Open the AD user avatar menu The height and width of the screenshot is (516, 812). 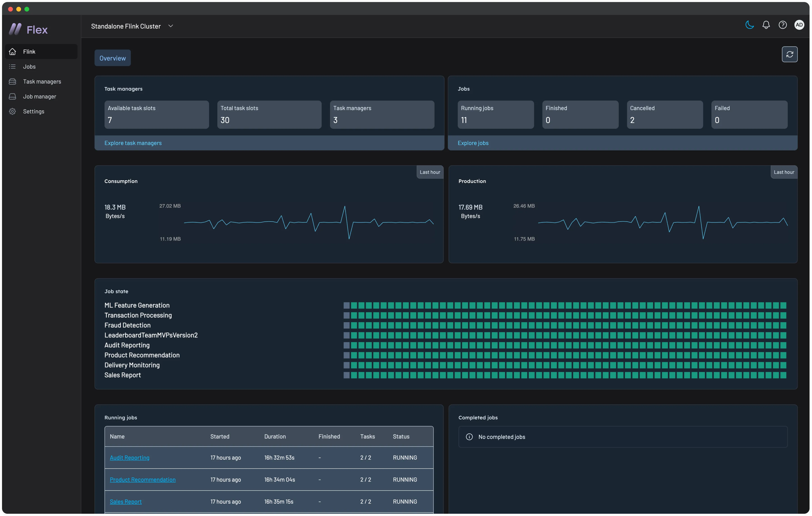[799, 25]
